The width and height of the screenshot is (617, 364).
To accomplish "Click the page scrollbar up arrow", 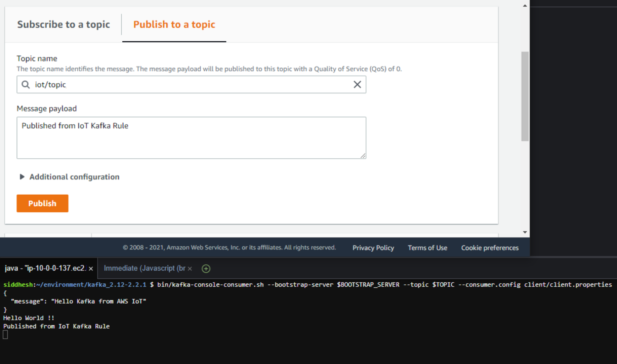I will coord(525,5).
